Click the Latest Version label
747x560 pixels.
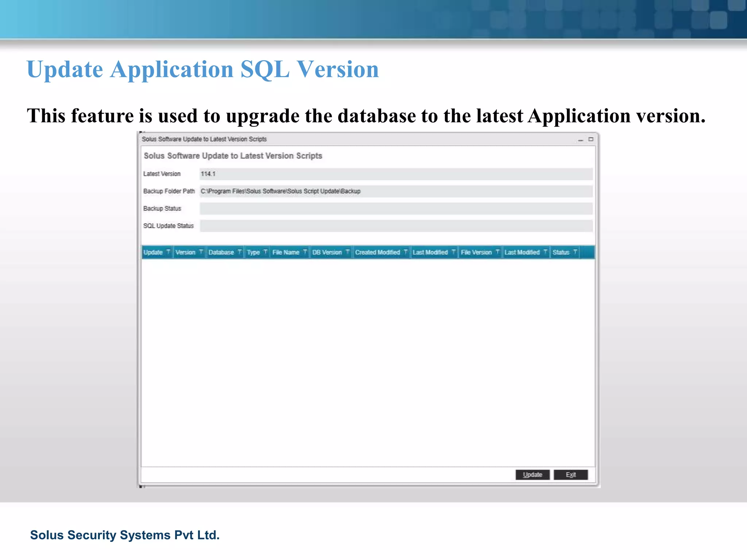click(162, 174)
